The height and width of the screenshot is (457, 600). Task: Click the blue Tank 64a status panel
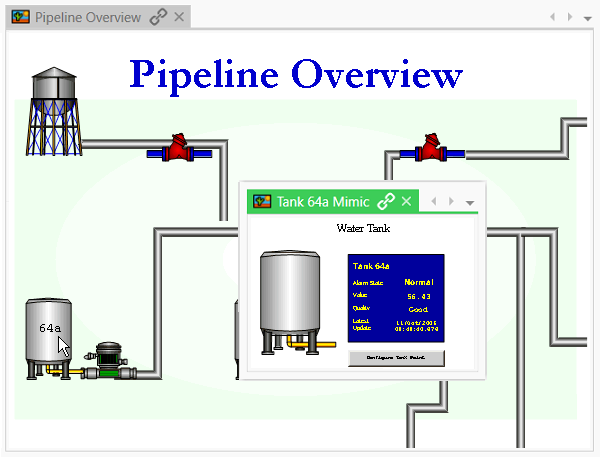coord(396,297)
